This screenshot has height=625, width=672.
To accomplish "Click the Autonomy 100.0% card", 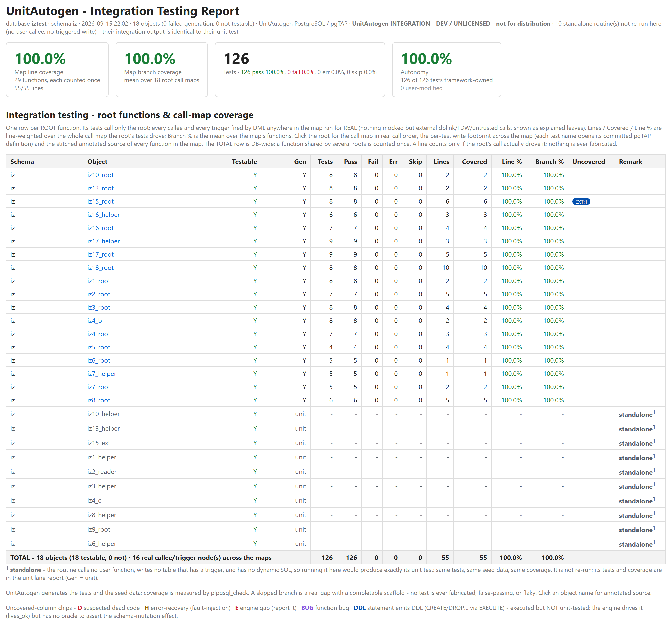I will (446, 70).
